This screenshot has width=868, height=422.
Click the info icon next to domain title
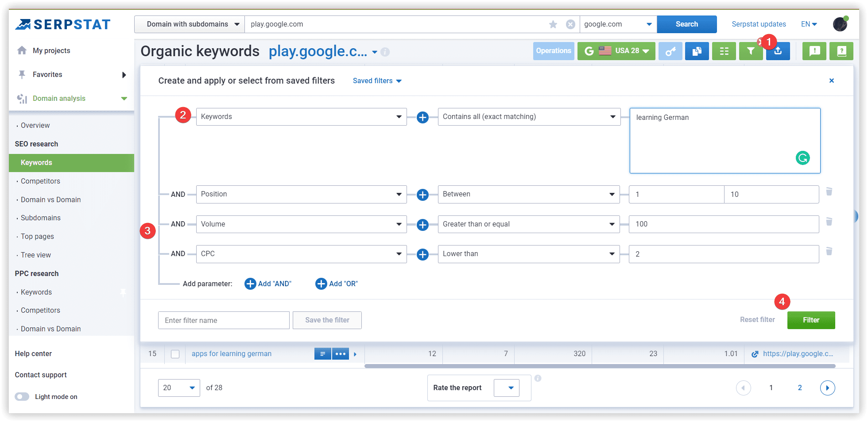click(385, 52)
